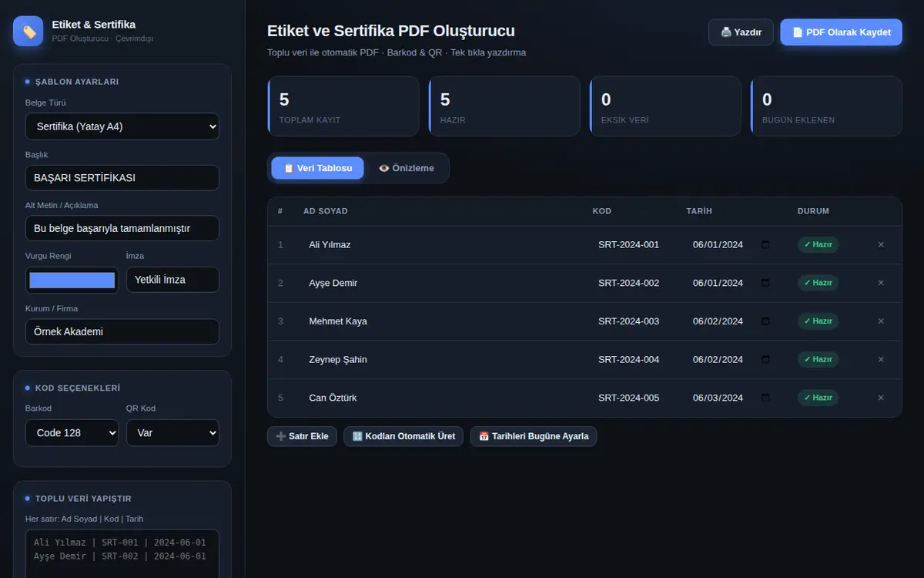Open the Önizleme tab

point(406,168)
